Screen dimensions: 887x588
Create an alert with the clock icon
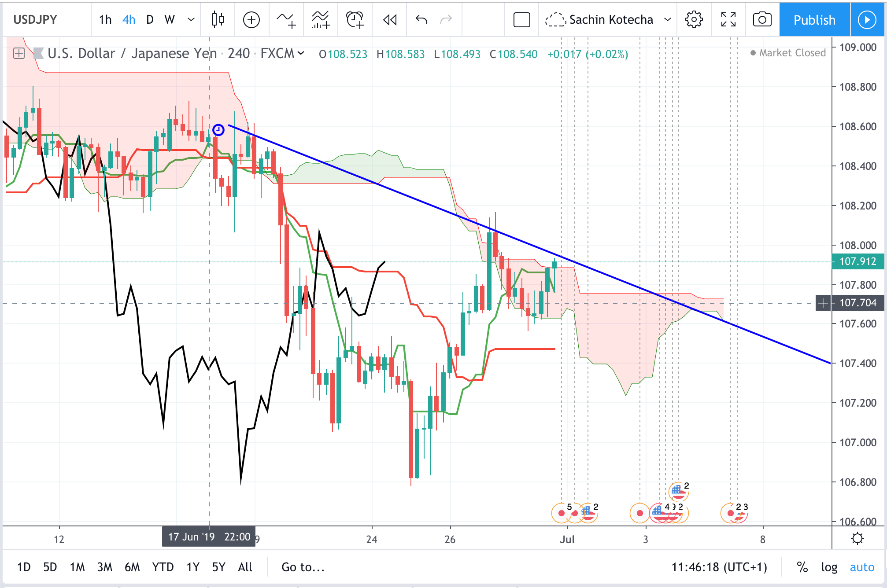(x=355, y=19)
